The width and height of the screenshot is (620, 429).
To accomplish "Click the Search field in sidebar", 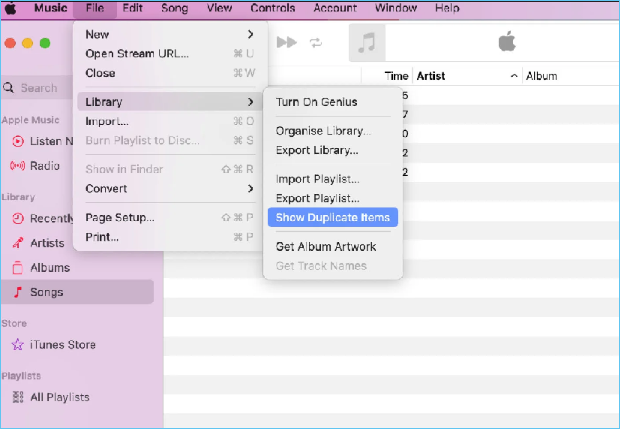I will click(x=40, y=88).
